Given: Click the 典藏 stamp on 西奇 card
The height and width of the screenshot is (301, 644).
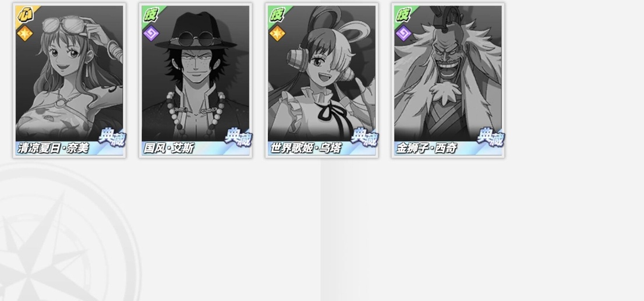Looking at the screenshot, I should click(490, 138).
